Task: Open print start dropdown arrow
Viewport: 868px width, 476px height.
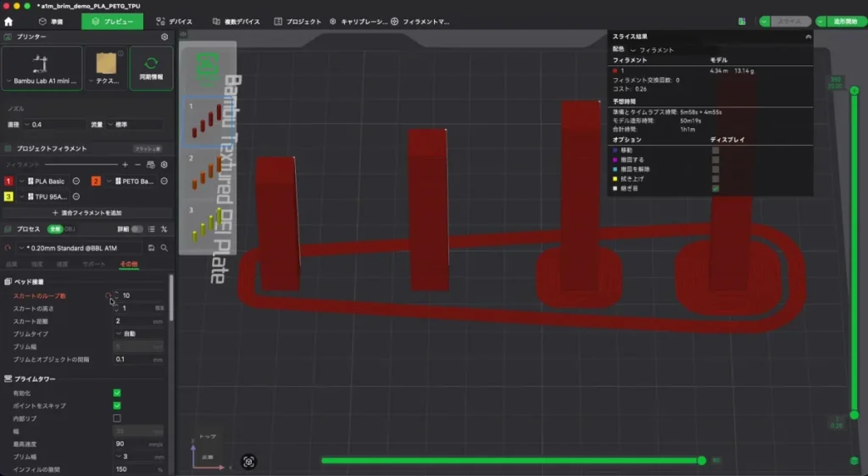Action: click(x=821, y=21)
